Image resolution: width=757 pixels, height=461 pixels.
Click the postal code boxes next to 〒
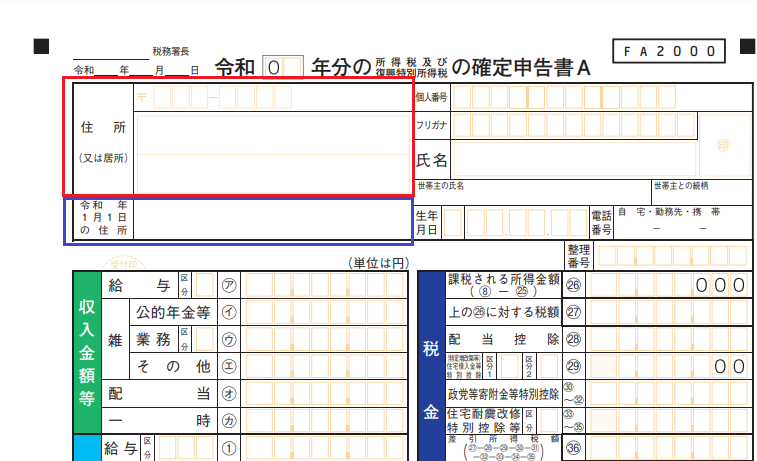tap(223, 98)
